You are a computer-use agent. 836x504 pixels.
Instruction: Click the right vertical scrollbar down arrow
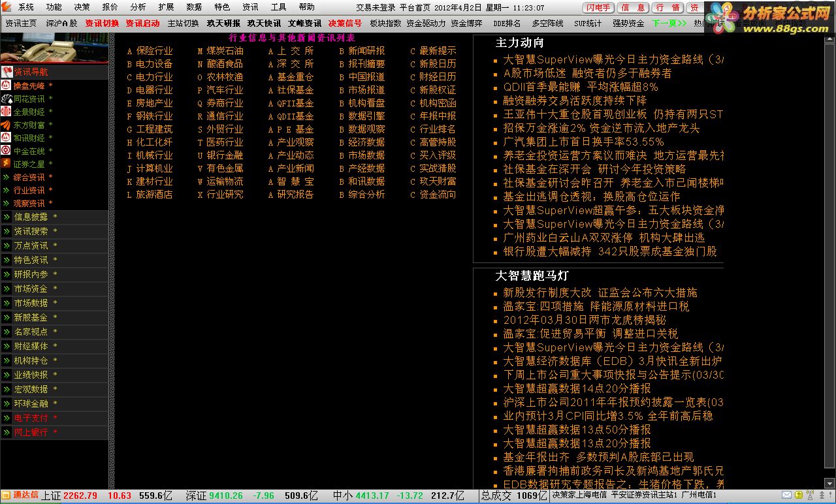(x=830, y=482)
